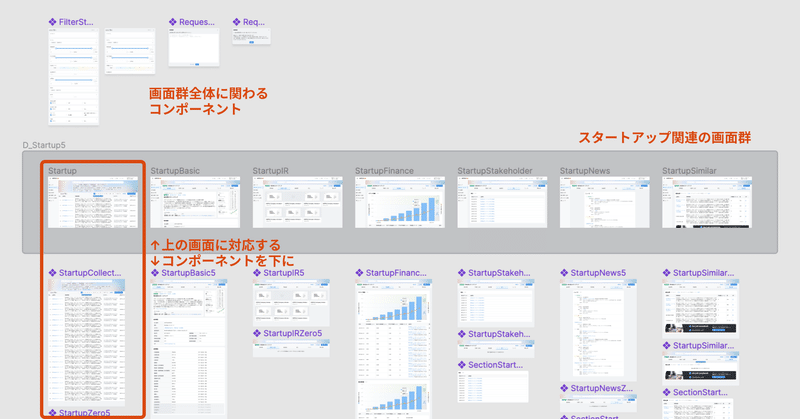800x419 pixels.
Task: Select the StartupStakeholder frame thumbnail
Action: (502, 203)
